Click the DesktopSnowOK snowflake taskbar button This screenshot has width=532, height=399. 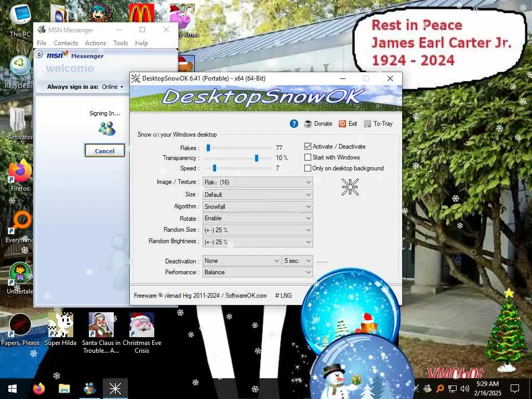(115, 389)
